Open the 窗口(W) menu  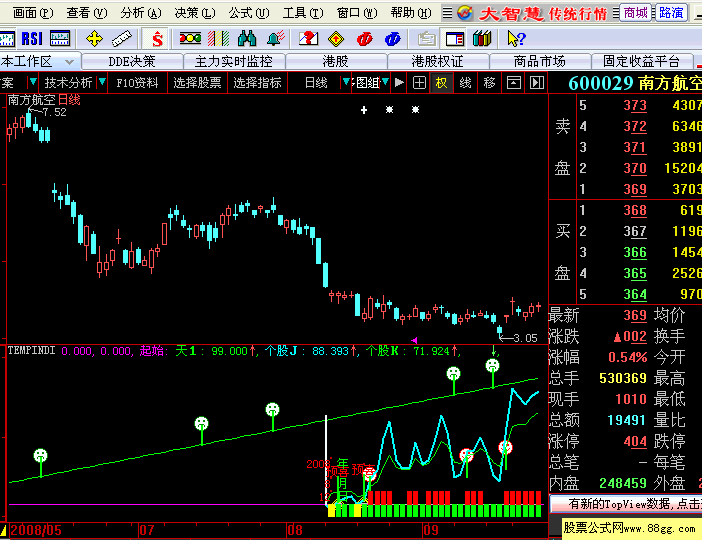coord(357,13)
